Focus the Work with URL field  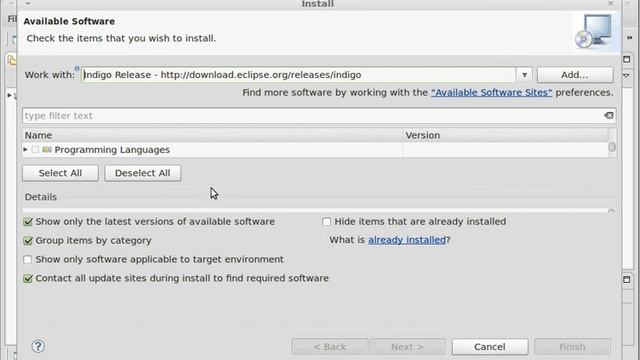pos(298,75)
